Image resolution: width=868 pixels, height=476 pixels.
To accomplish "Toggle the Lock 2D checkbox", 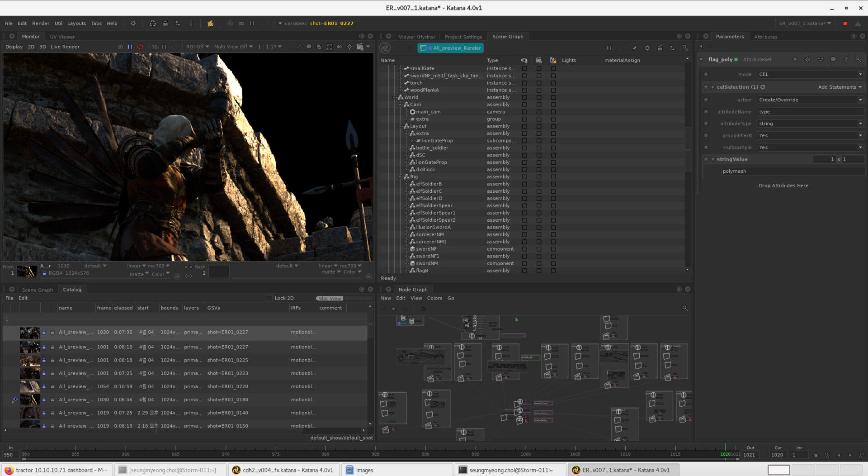I will click(270, 298).
